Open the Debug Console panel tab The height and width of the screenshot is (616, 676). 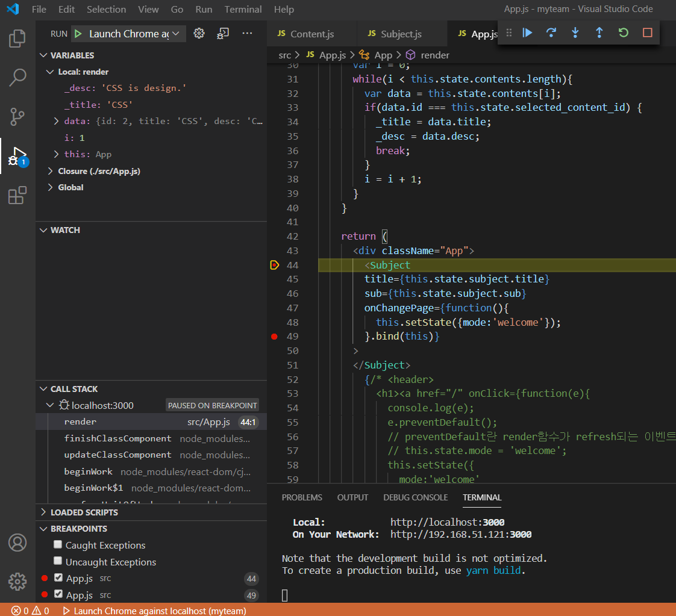(x=415, y=497)
